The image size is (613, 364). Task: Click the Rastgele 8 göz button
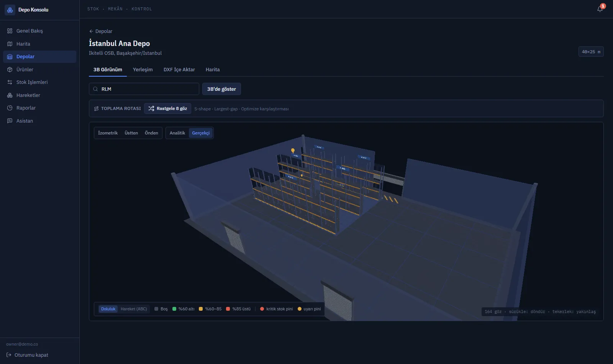pyautogui.click(x=168, y=108)
